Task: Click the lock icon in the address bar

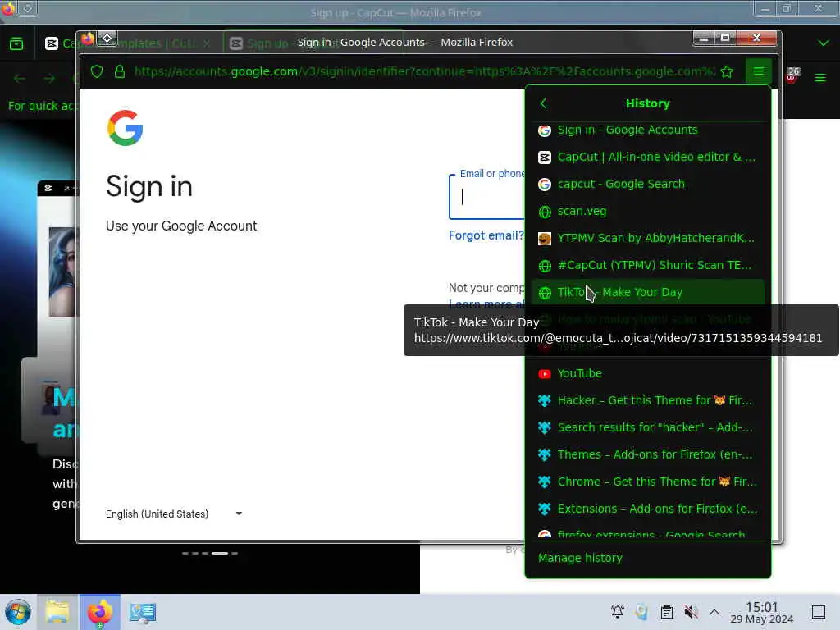Action: 120,71
